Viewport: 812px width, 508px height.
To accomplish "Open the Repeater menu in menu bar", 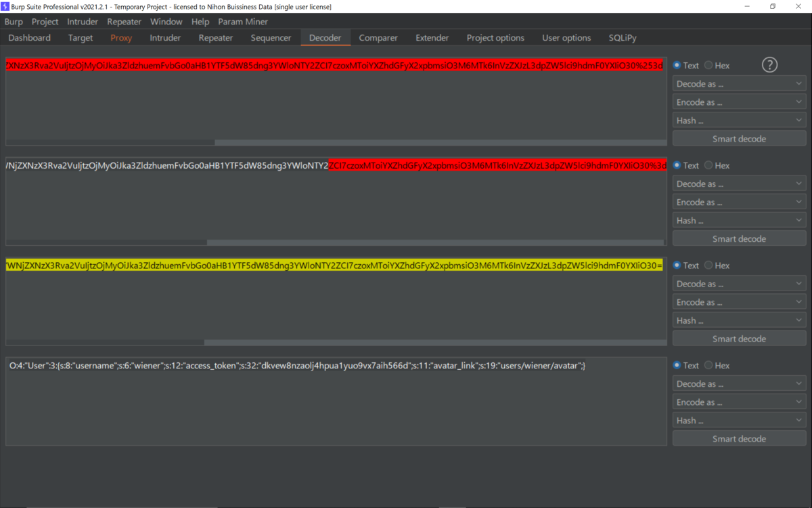I will click(x=125, y=22).
